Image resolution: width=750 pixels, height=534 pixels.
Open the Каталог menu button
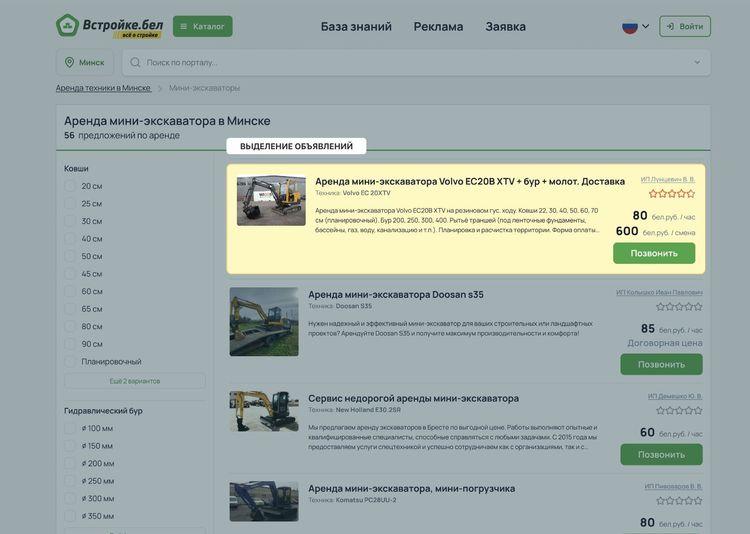tap(203, 26)
